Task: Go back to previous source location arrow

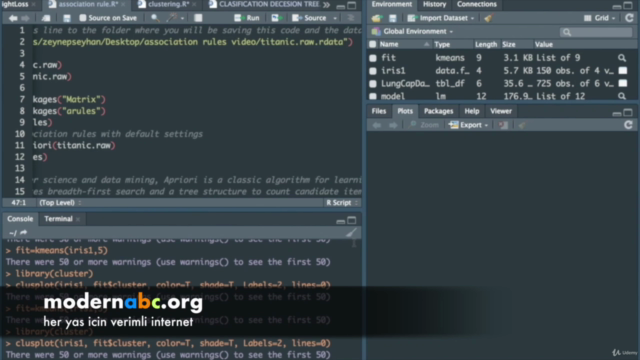Action: click(x=13, y=18)
